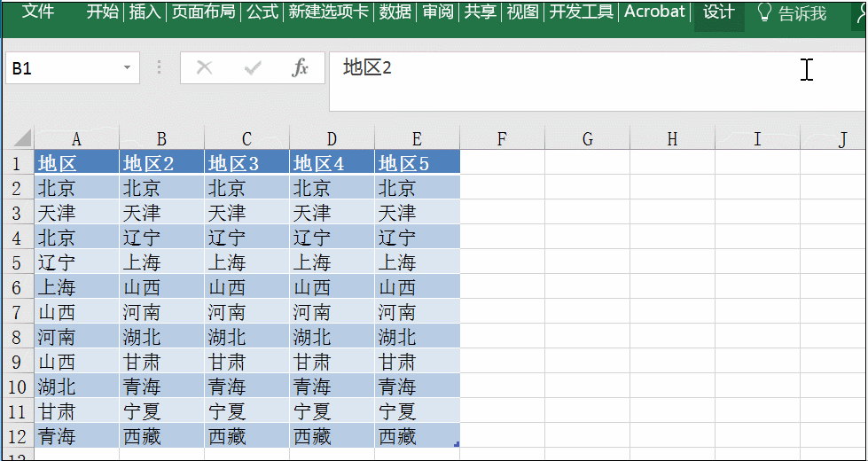Select row 12 header
This screenshot has width=868, height=461.
pyautogui.click(x=18, y=436)
